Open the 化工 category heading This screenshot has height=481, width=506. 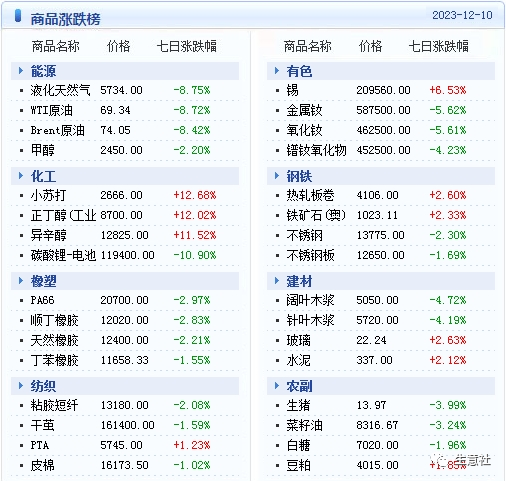click(43, 176)
